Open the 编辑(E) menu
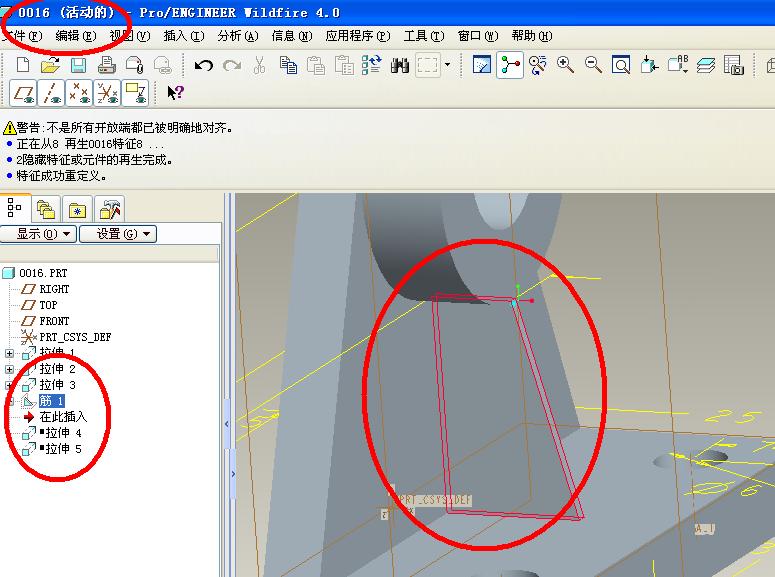This screenshot has width=775, height=577. [x=76, y=36]
